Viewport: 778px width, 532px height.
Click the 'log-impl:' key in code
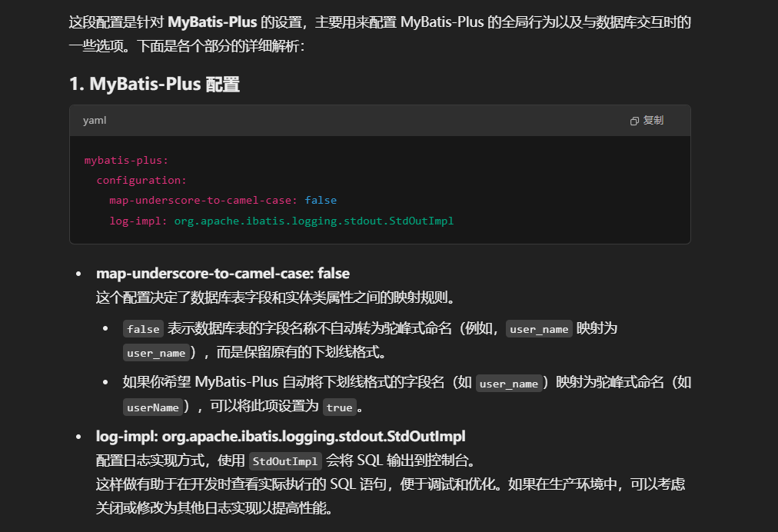point(138,221)
